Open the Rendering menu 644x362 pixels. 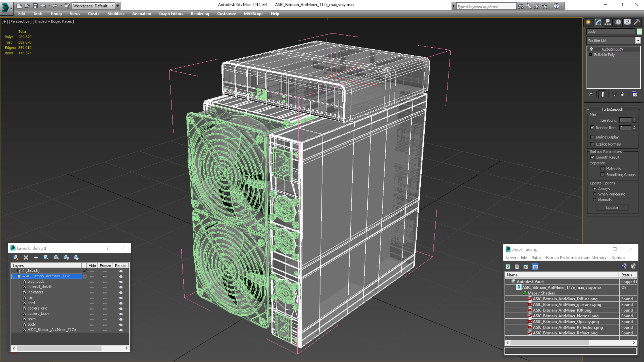[200, 14]
